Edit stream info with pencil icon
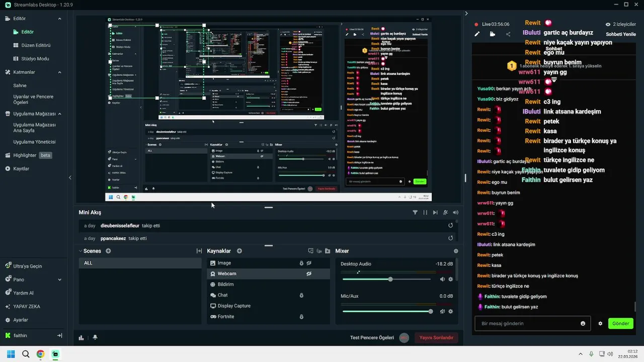This screenshot has width=644, height=362. (477, 34)
